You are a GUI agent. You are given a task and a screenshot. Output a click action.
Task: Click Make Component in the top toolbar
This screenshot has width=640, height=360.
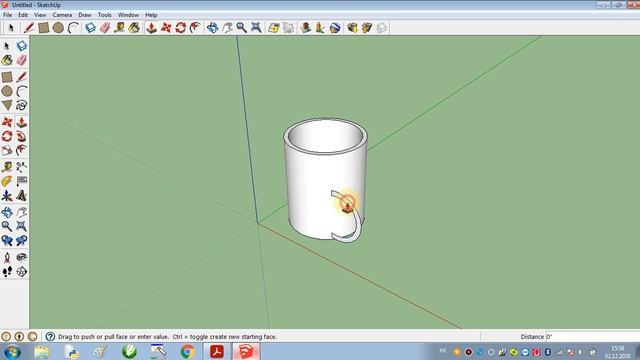[90, 28]
